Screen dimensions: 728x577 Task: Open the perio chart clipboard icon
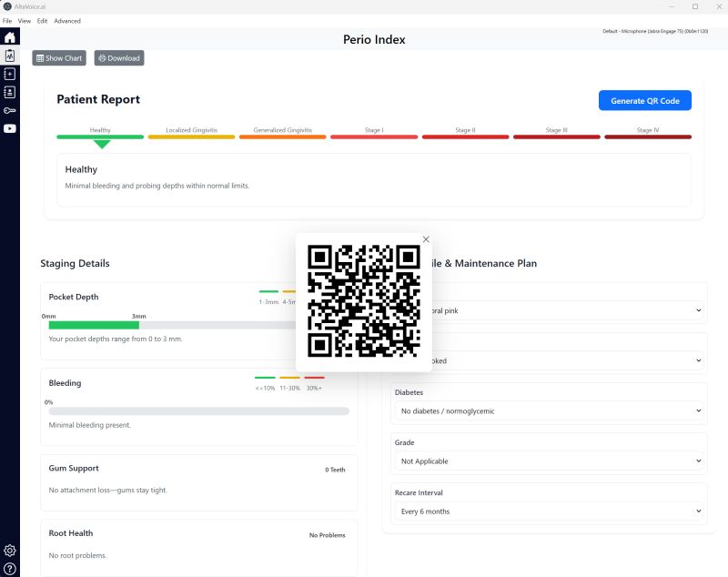10,56
